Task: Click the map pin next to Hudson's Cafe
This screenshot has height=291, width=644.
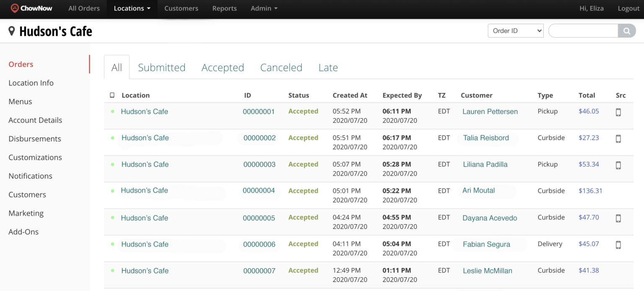Action: coord(12,31)
